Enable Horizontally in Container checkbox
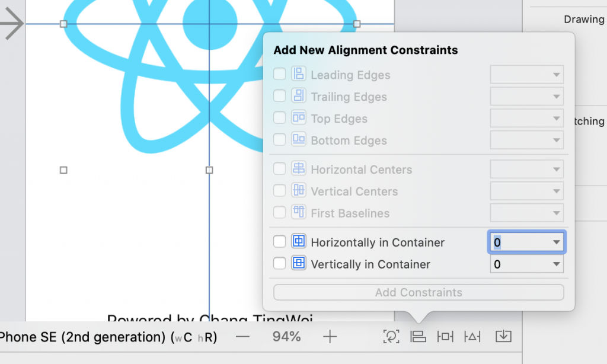This screenshot has height=364, width=607. 280,242
